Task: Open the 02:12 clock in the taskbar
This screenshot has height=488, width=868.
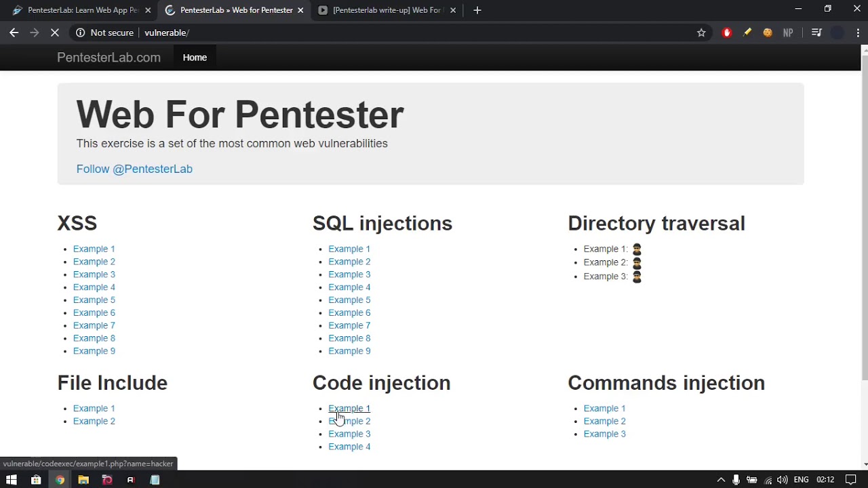Action: pyautogui.click(x=825, y=480)
